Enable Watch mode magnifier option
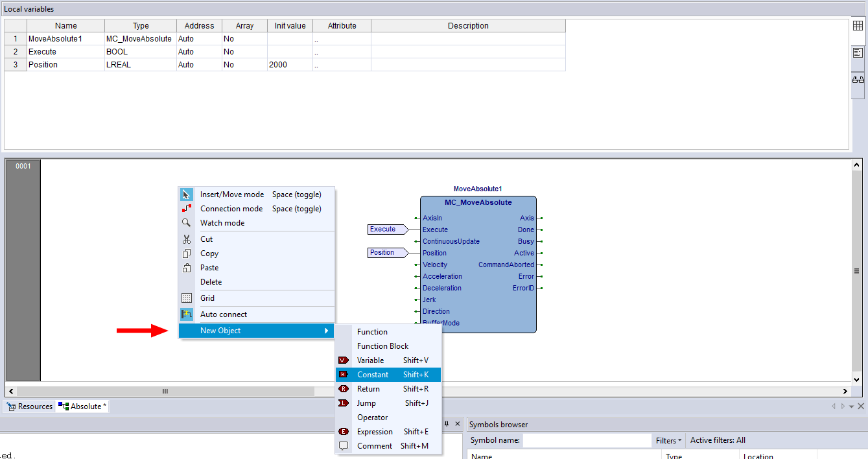Screen dimensions: 868x459 (222, 223)
